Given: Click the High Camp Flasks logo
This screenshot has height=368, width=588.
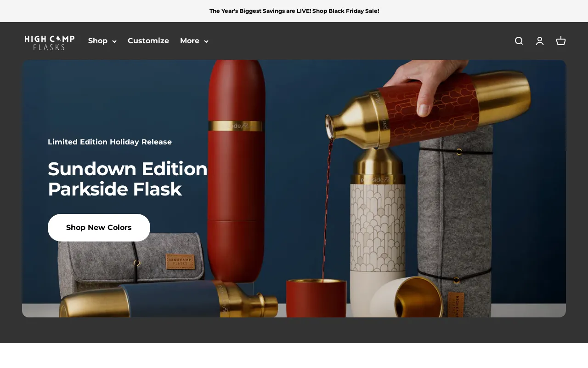Looking at the screenshot, I should tap(50, 42).
